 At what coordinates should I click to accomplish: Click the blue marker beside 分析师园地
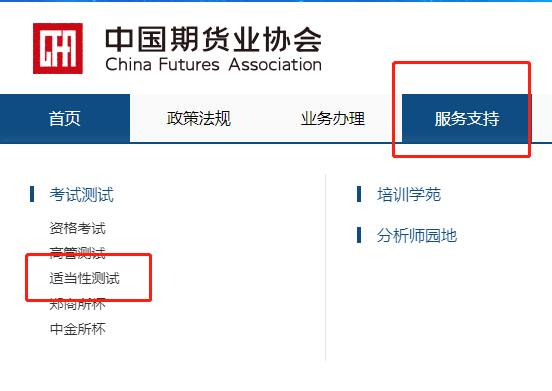pos(359,235)
